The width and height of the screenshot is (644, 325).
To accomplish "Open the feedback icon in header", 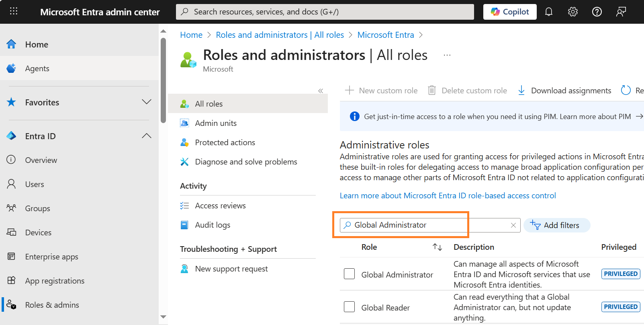I will (x=621, y=12).
